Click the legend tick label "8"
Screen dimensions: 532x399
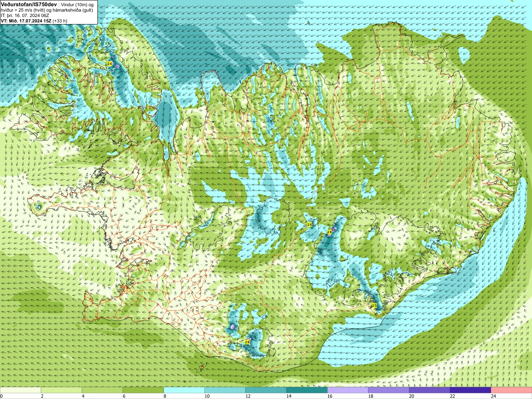click(x=165, y=396)
